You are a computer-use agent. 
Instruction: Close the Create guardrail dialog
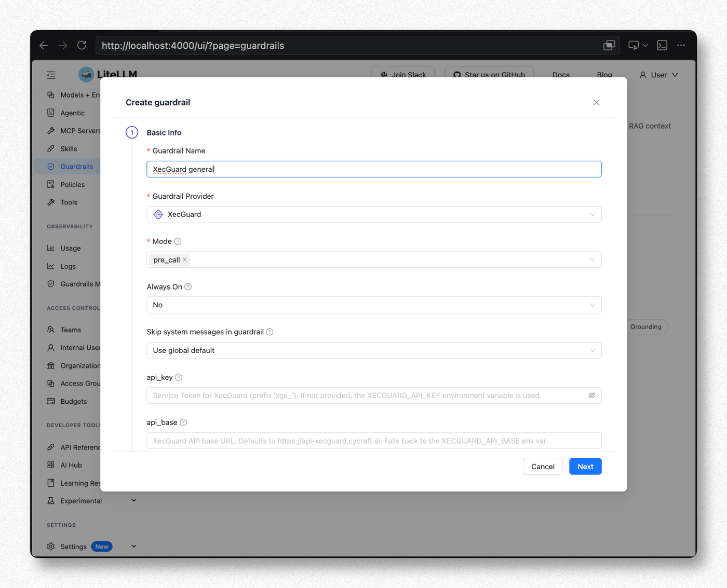coord(596,102)
